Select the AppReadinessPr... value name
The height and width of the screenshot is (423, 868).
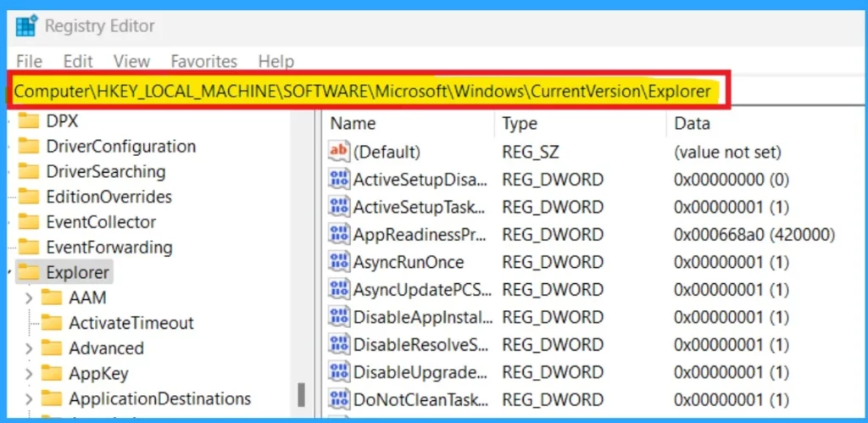[420, 235]
